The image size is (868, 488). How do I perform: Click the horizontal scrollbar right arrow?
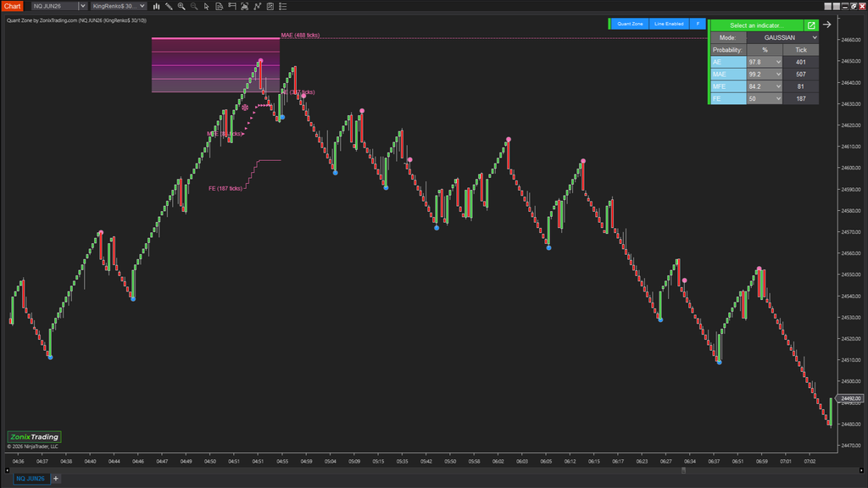[x=861, y=470]
